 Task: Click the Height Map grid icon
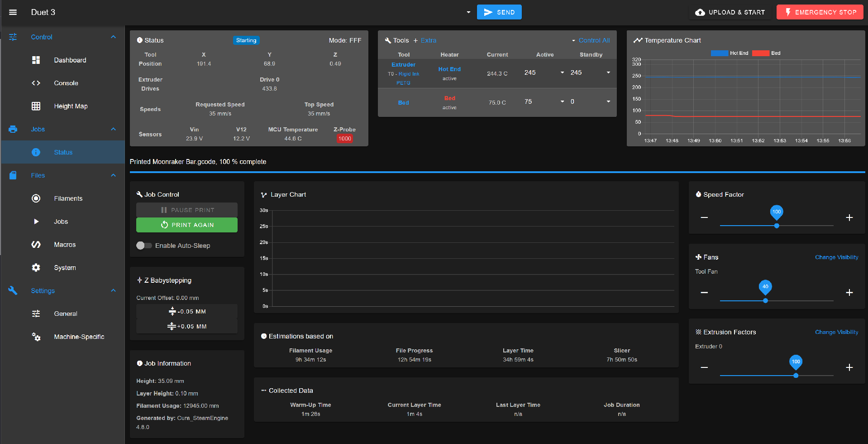tap(36, 106)
